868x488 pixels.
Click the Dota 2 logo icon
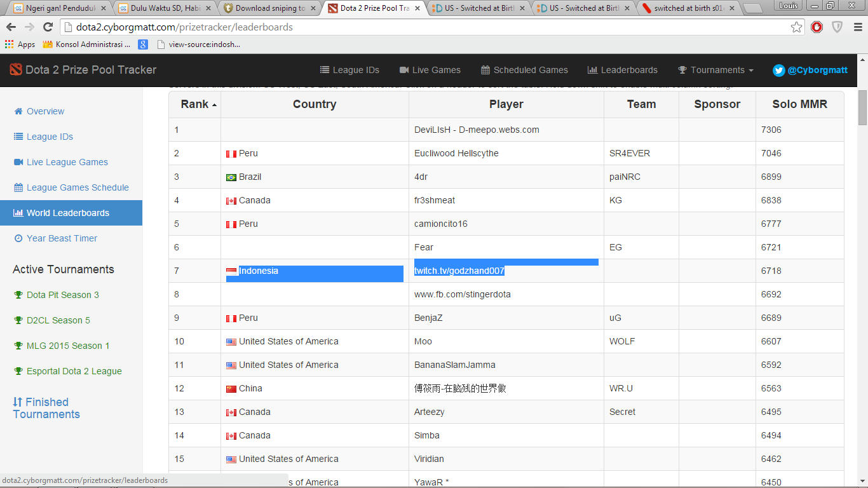(x=15, y=70)
